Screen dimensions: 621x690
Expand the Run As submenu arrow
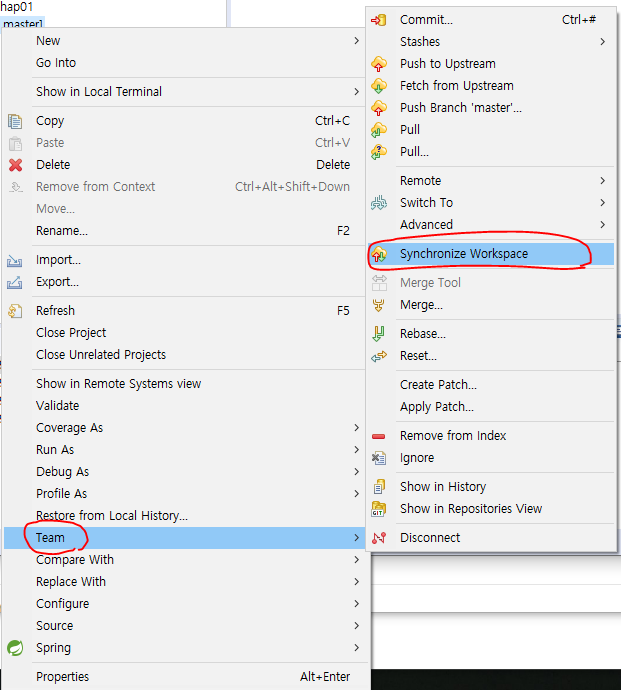point(356,450)
